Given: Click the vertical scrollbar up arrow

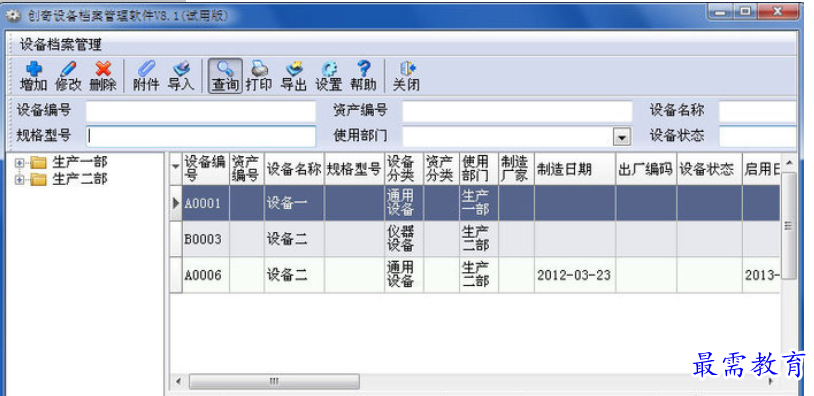Looking at the screenshot, I should [x=789, y=162].
